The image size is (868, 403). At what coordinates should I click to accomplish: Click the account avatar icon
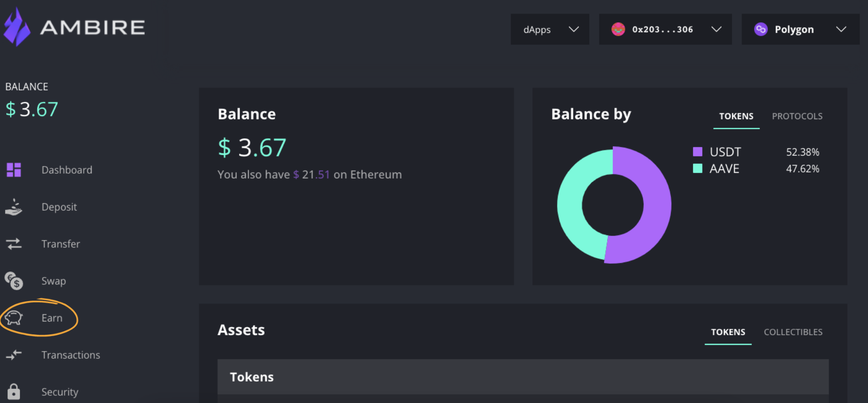coord(618,29)
